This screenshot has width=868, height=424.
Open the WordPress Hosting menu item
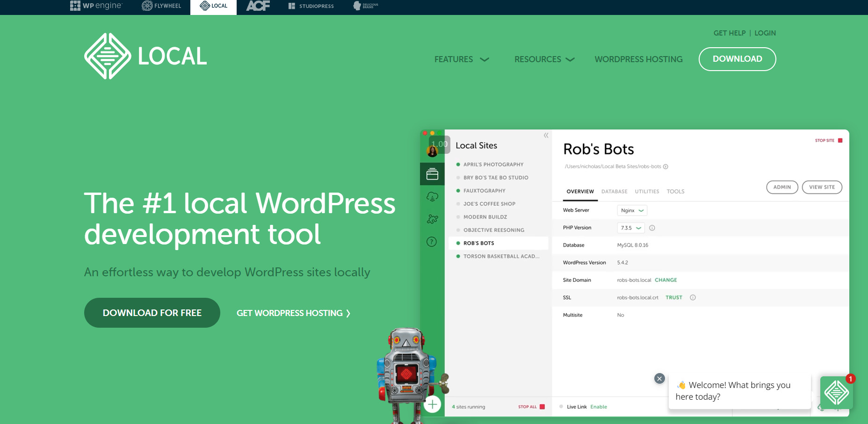638,59
